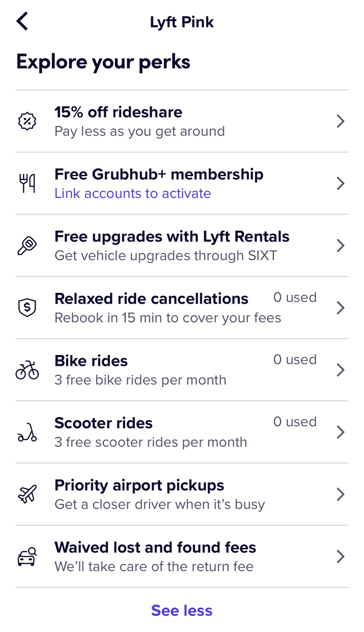This screenshot has height=632, width=364.
Task: Tap the dollar shield cancellations icon
Action: click(x=27, y=308)
